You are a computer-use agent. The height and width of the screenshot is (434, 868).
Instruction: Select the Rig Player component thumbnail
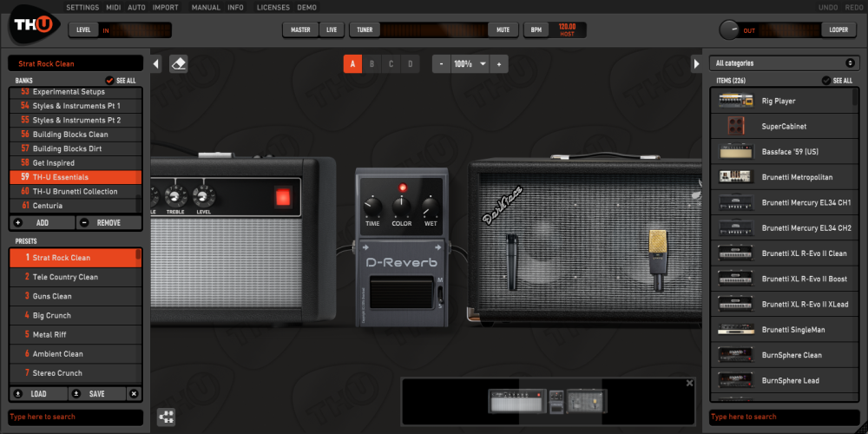tap(736, 101)
